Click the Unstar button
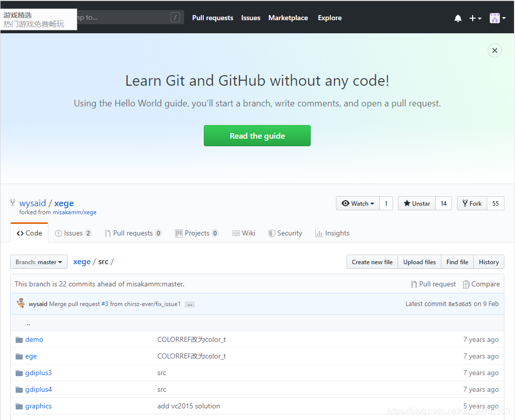515x420 pixels. click(417, 203)
